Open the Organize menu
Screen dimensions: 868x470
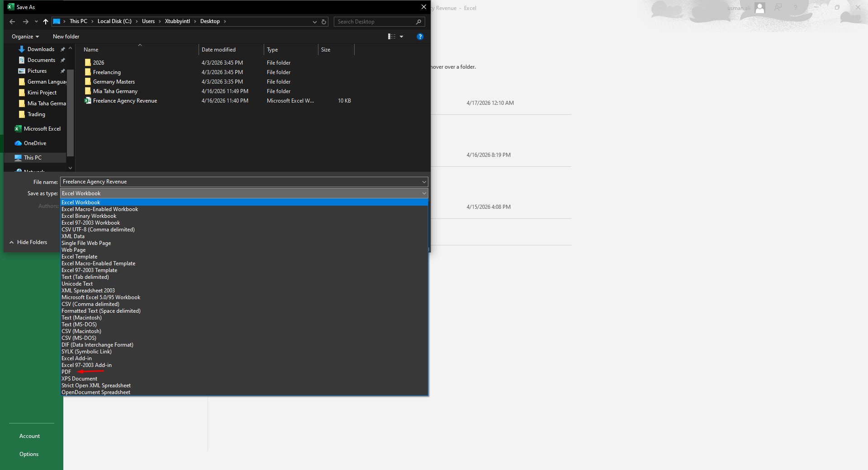click(25, 37)
